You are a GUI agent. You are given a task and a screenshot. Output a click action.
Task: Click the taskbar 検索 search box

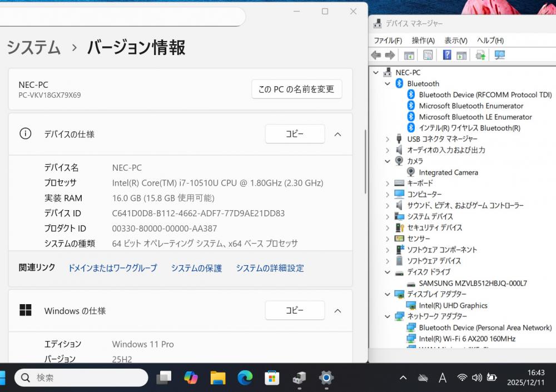coord(81,378)
